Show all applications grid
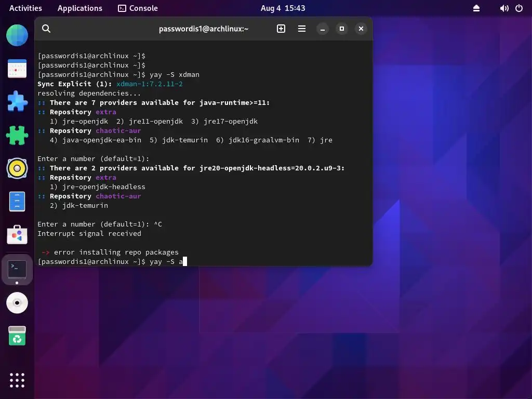 tap(17, 380)
